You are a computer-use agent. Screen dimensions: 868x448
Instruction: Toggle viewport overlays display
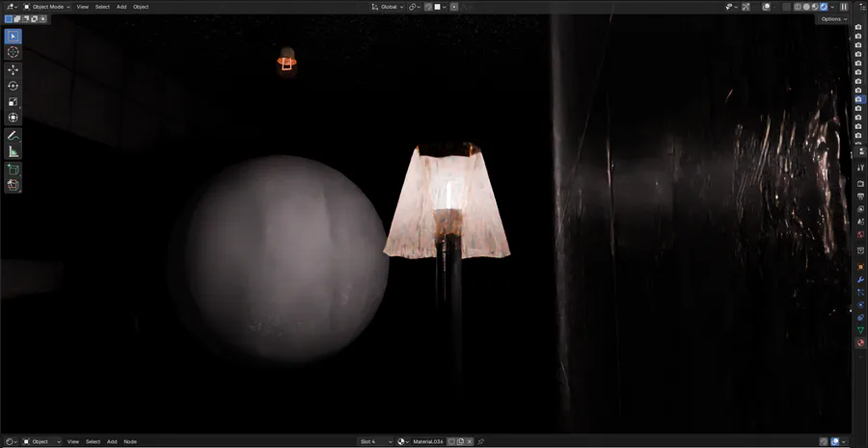[768, 7]
